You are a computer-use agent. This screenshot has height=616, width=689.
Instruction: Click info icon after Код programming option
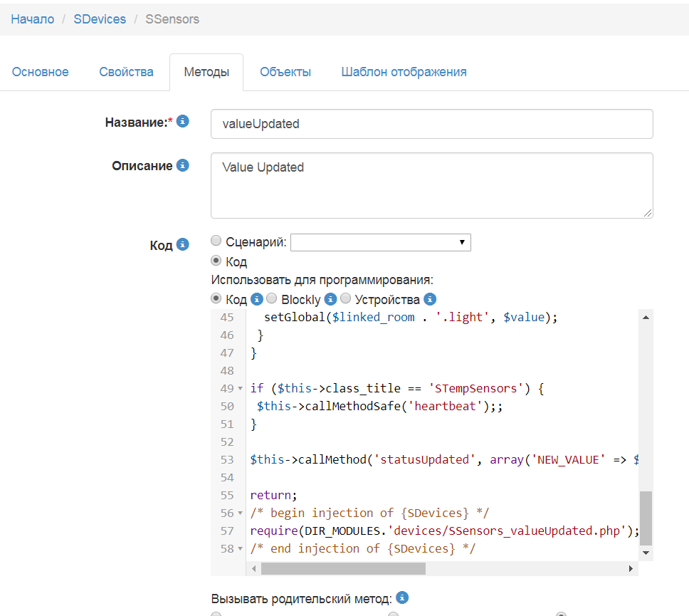[x=257, y=300]
